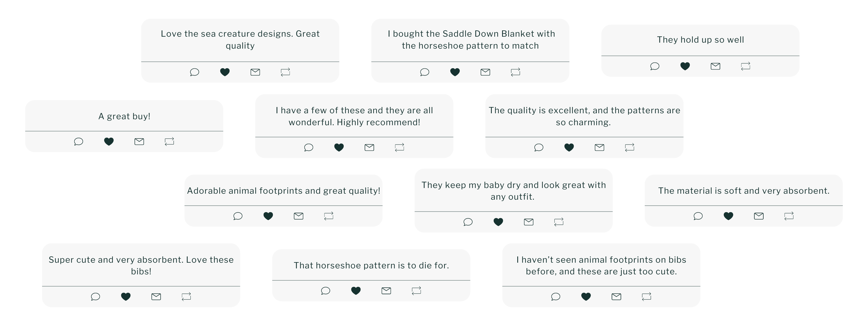Click comment icon on 'keep my baby dry' card

[x=468, y=222]
